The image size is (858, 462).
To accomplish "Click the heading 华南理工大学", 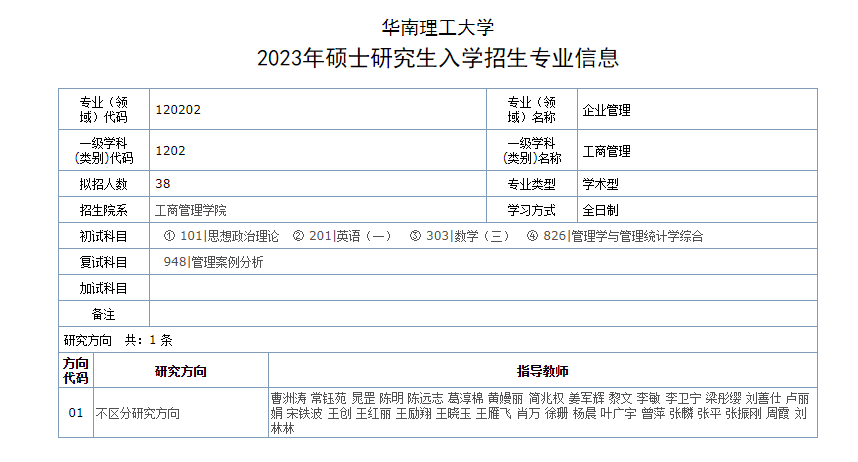I will tap(438, 27).
